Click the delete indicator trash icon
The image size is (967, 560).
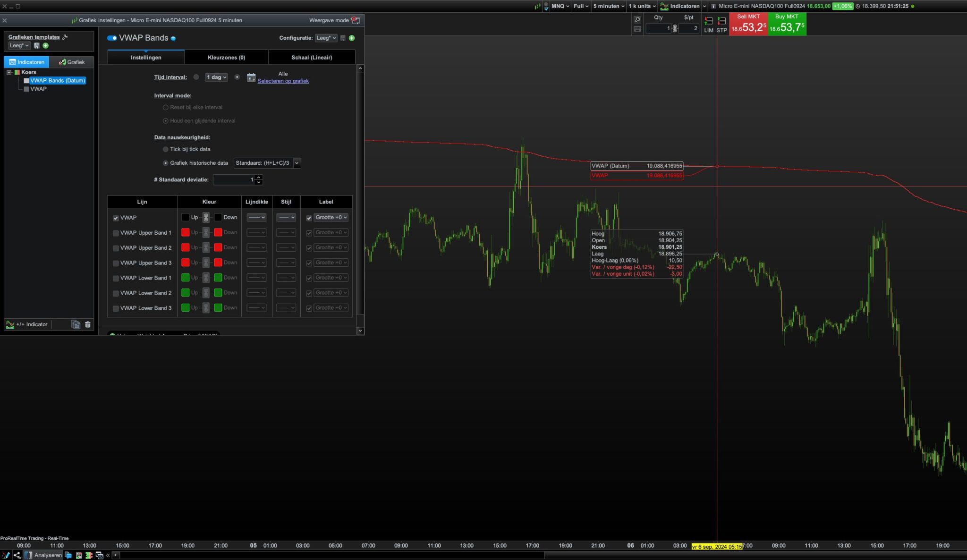(x=87, y=324)
